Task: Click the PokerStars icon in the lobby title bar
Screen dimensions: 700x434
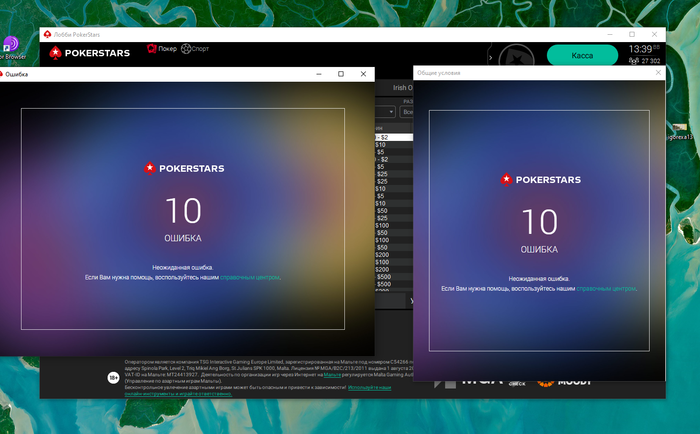Action: [x=47, y=34]
